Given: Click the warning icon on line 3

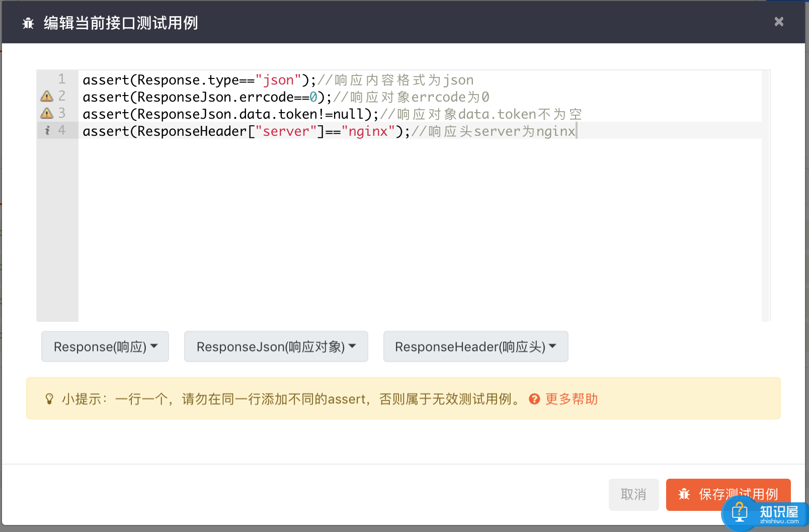Looking at the screenshot, I should (x=47, y=113).
